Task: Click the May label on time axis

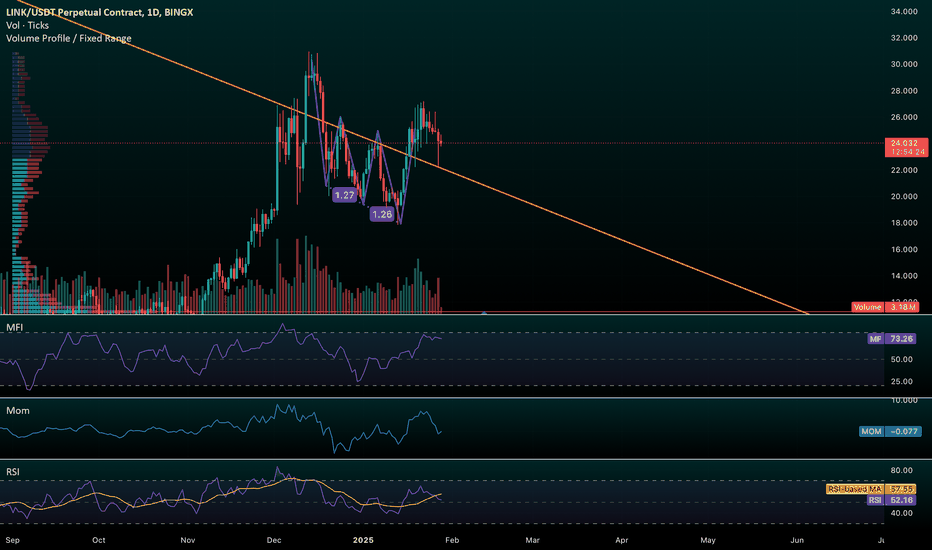Action: pyautogui.click(x=708, y=540)
